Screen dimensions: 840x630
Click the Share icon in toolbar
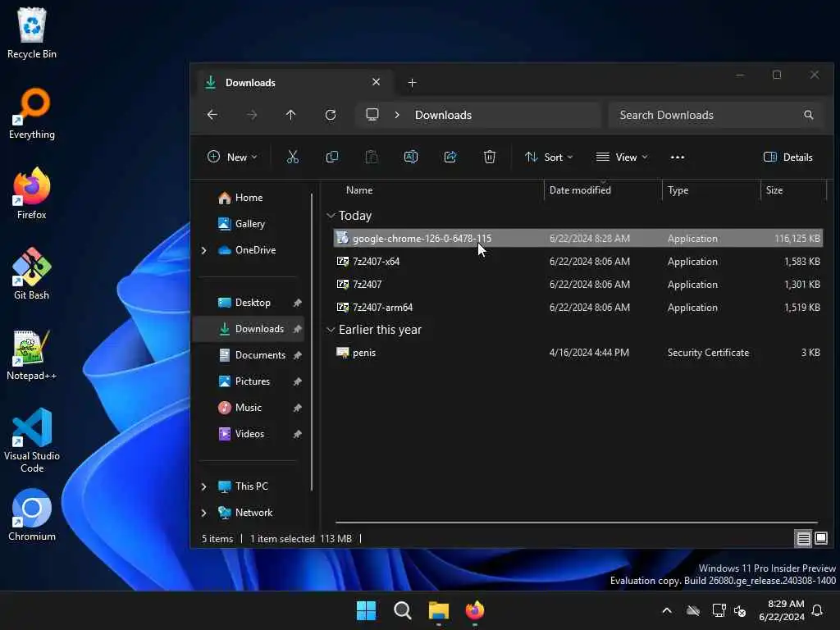450,157
